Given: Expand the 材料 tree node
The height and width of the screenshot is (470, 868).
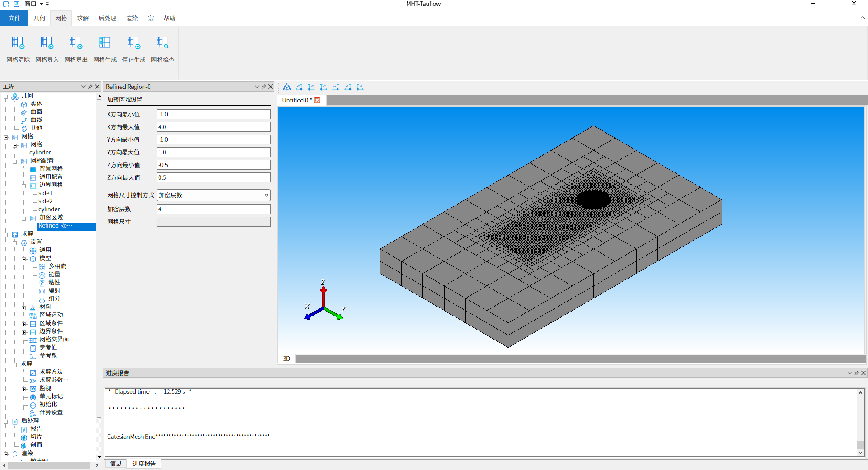Looking at the screenshot, I should coord(24,308).
